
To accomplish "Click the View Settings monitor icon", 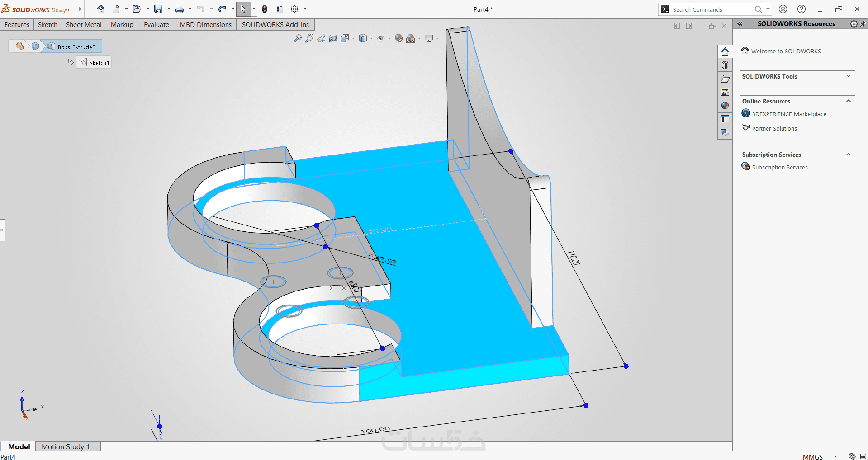I will click(429, 39).
